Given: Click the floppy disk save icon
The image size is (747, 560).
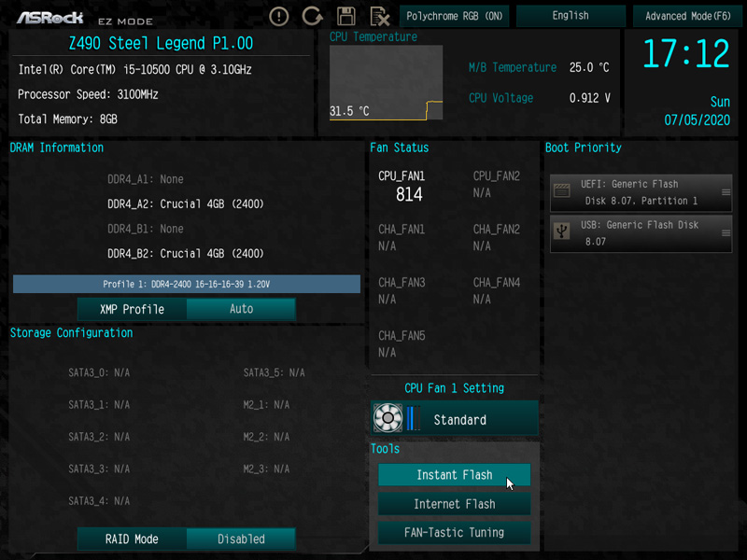Looking at the screenshot, I should coord(345,17).
